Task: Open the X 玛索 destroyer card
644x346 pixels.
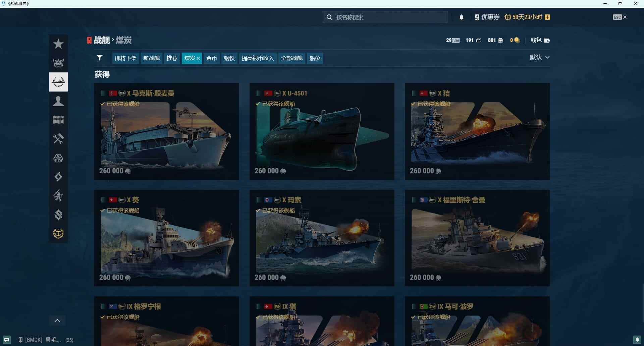Action: [x=322, y=238]
